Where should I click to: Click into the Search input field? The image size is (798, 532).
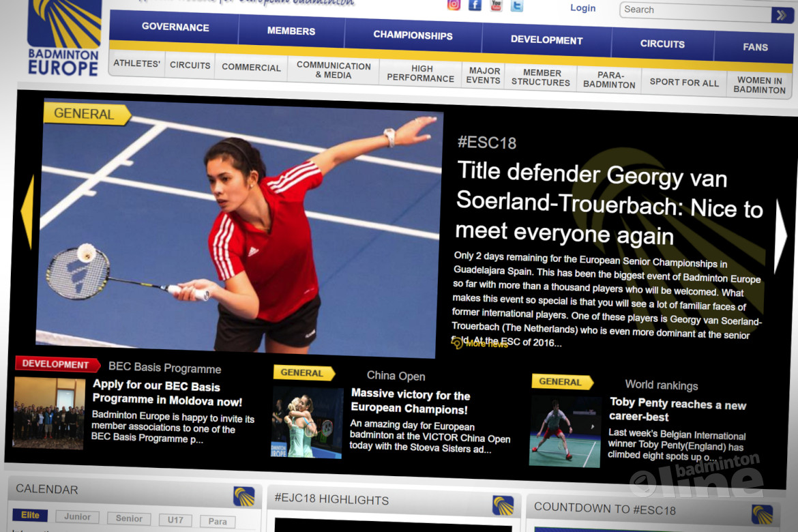(x=696, y=12)
